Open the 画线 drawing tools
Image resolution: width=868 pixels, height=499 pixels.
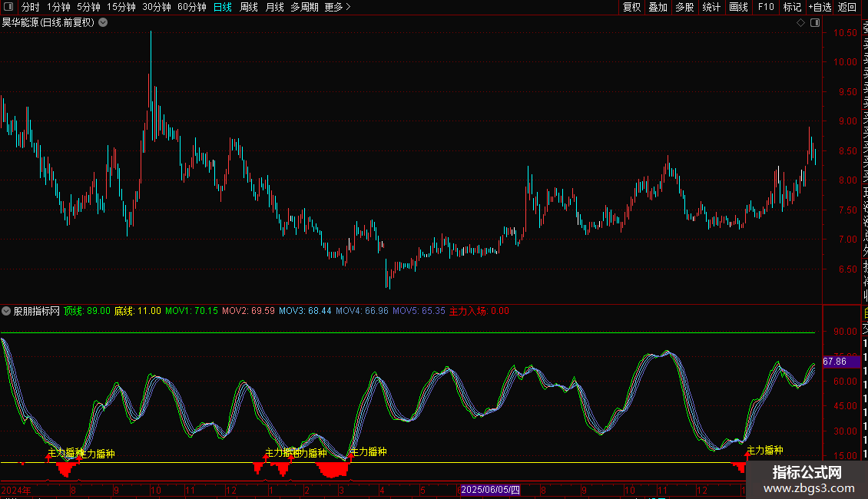738,7
